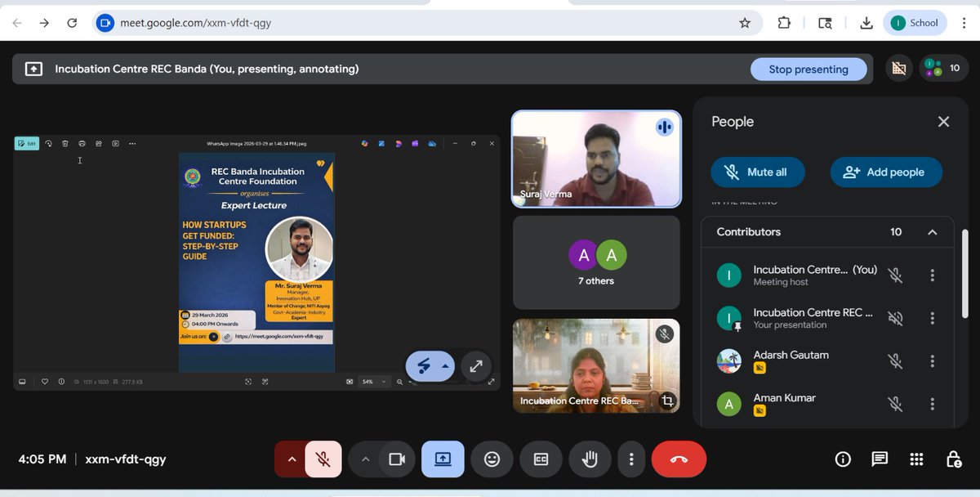
Task: Turn on closed captions
Action: point(541,459)
